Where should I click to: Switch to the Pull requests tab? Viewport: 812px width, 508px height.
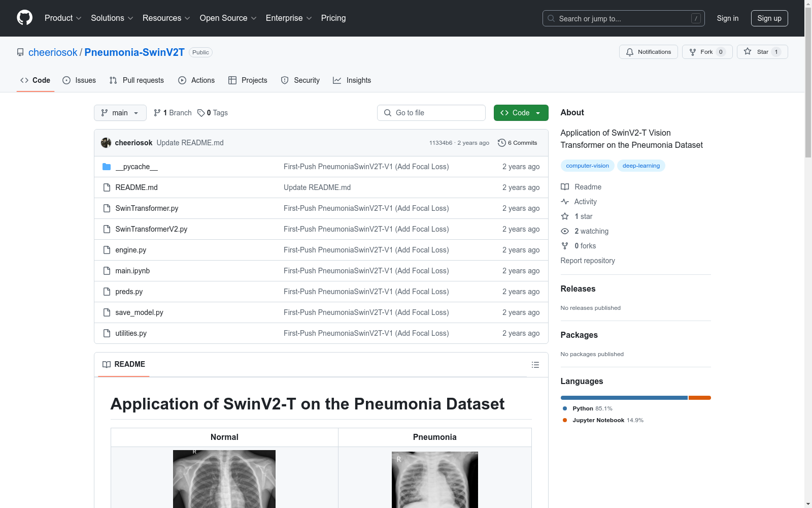pyautogui.click(x=137, y=80)
